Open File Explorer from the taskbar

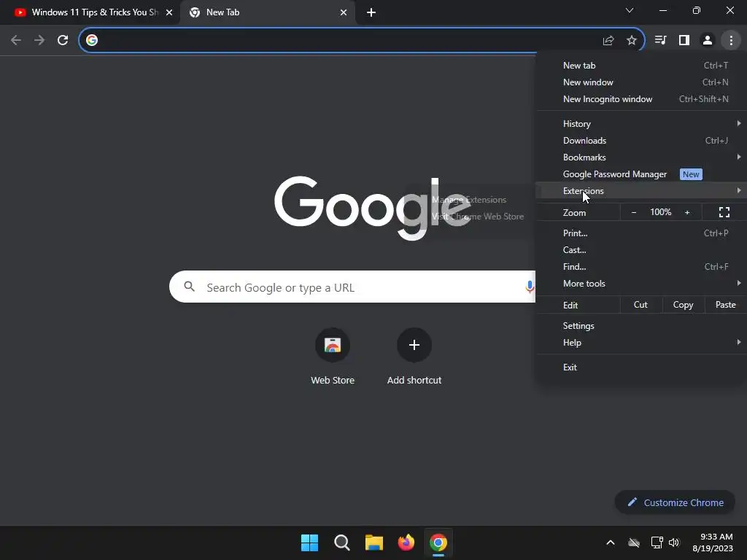click(374, 542)
